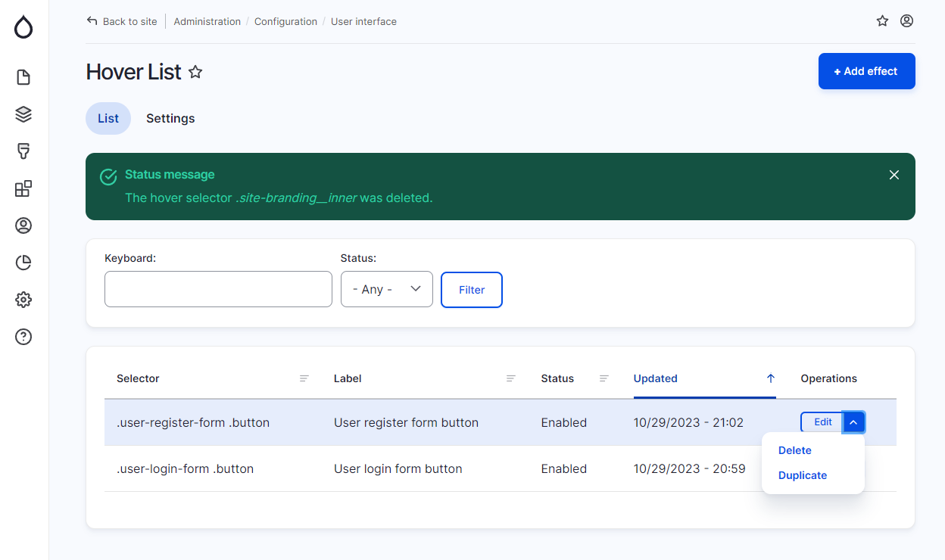Click the shortcuts star icon in top bar
This screenshot has height=560, width=945.
882,21
